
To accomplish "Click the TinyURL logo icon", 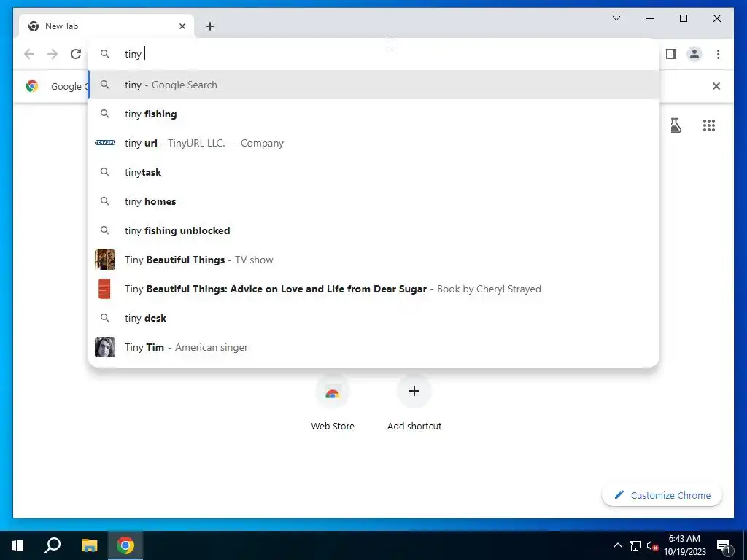I will click(105, 142).
